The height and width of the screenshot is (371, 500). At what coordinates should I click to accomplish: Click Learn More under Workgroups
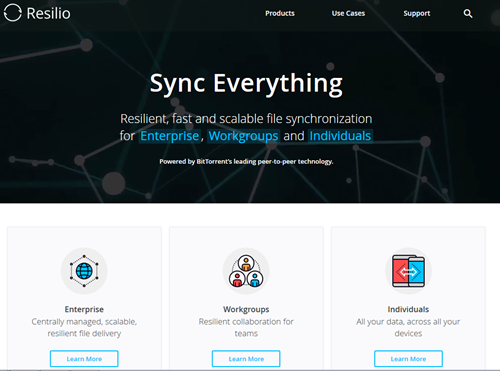(246, 359)
